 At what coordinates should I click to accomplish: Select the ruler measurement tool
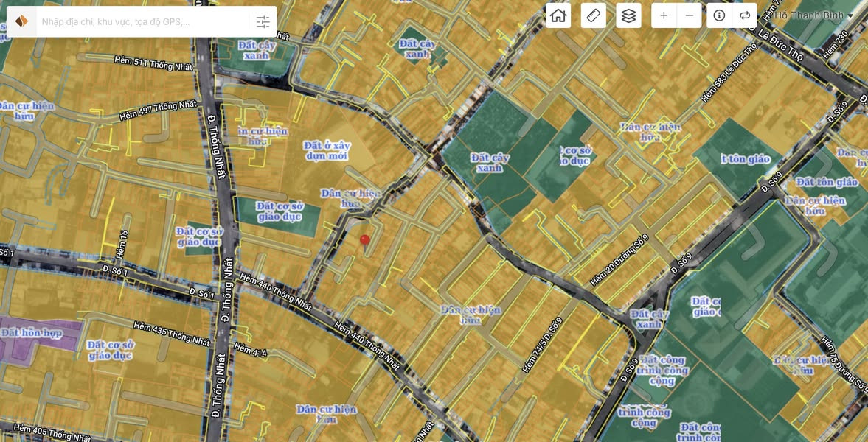(x=593, y=15)
